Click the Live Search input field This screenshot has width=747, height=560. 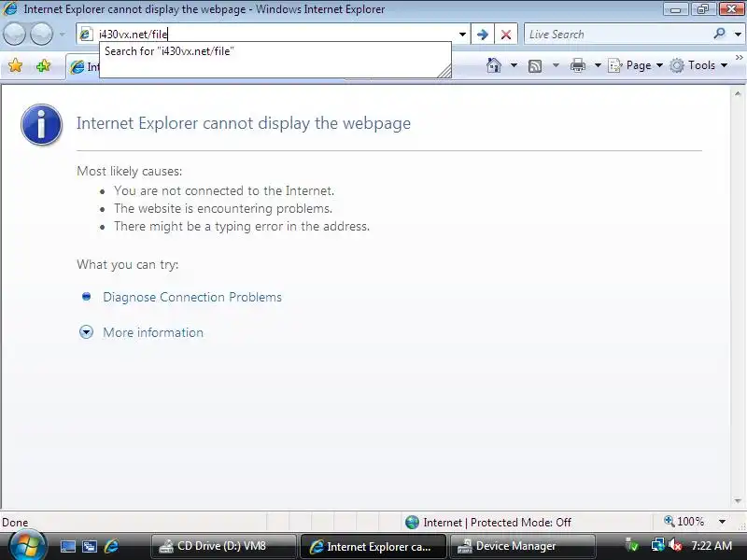click(618, 35)
